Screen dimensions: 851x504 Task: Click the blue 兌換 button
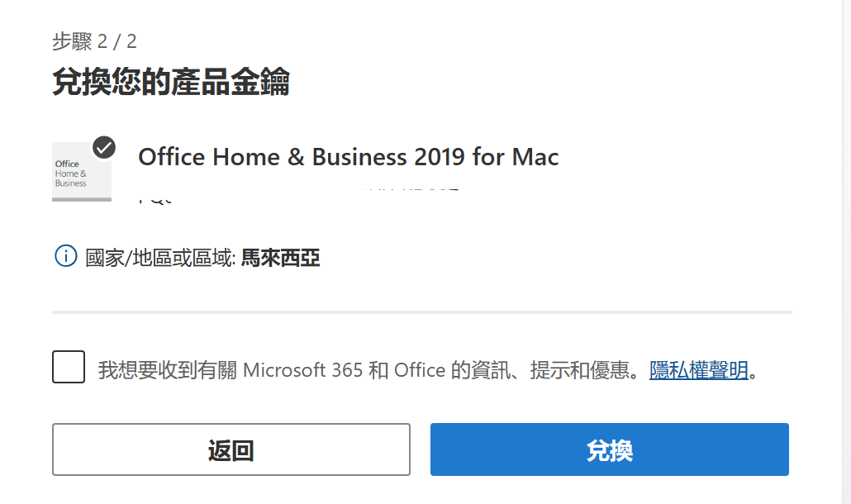click(x=609, y=449)
